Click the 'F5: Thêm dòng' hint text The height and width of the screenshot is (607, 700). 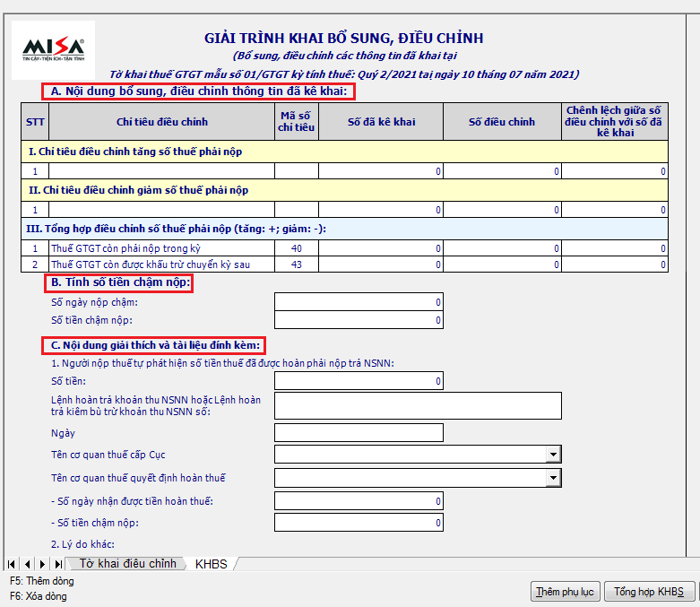click(42, 581)
